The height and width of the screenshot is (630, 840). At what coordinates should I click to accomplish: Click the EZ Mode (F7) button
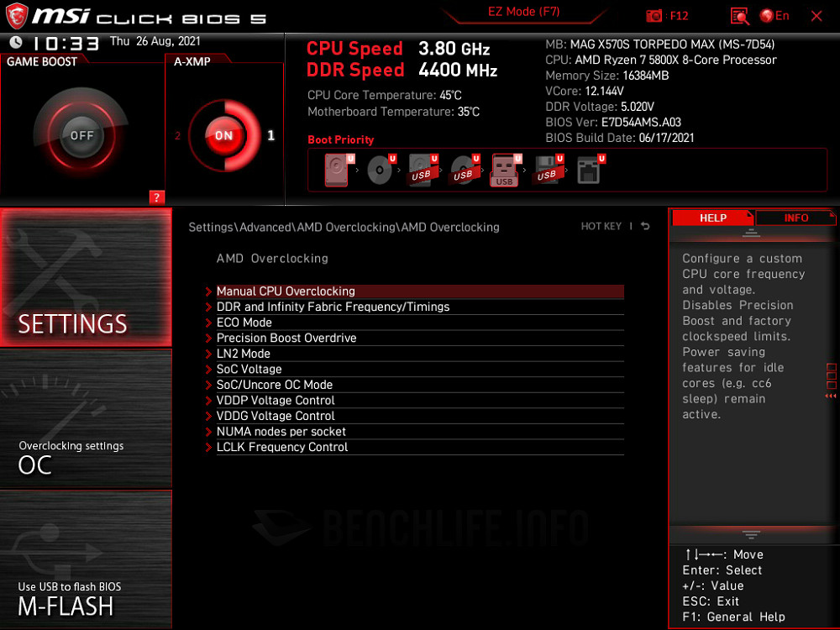click(524, 12)
